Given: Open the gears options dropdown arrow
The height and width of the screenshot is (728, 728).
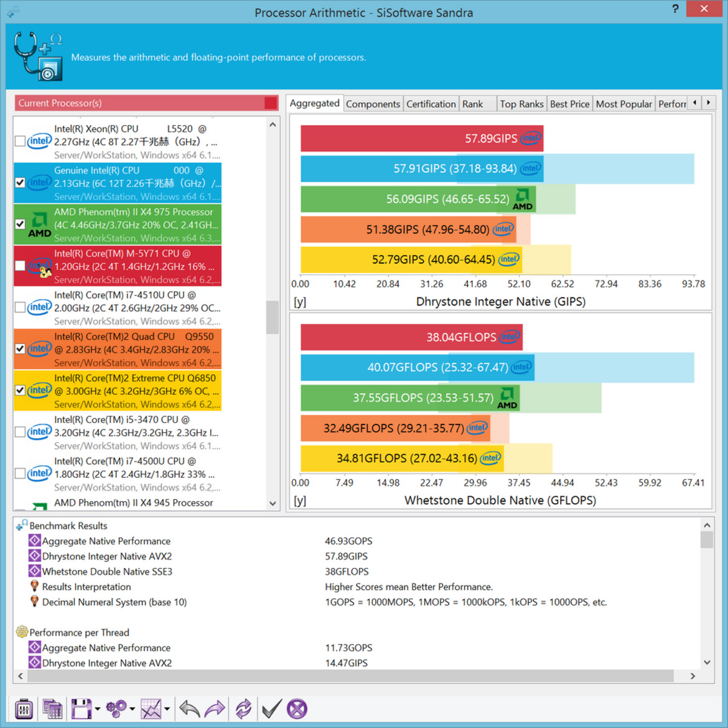Looking at the screenshot, I should coord(133,709).
